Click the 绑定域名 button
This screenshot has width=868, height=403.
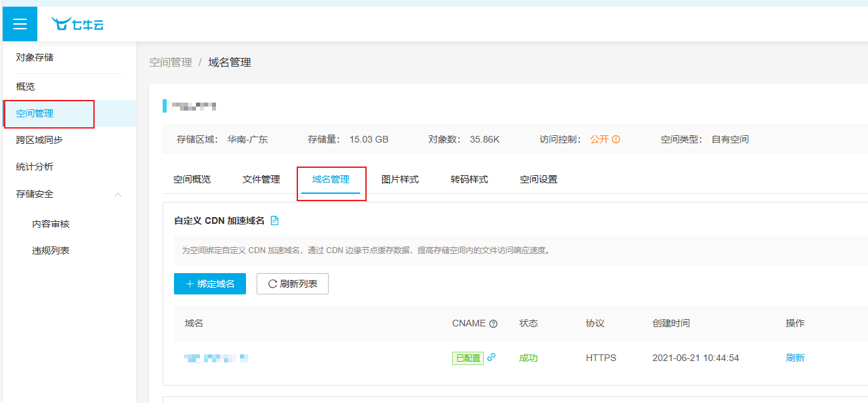tap(210, 284)
